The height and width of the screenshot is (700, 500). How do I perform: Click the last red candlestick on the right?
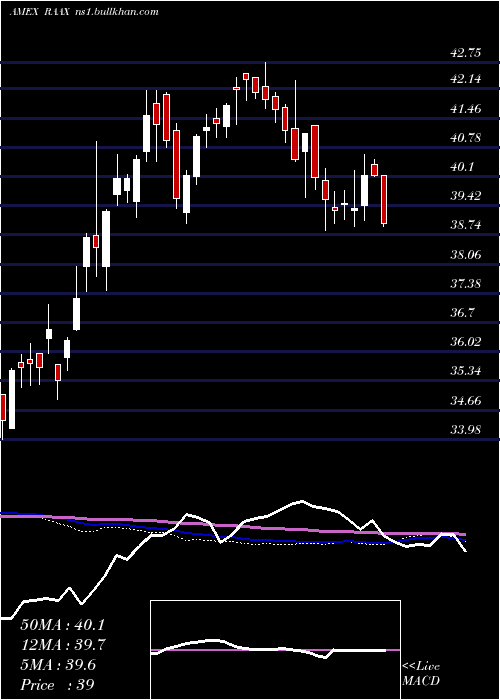[x=383, y=200]
